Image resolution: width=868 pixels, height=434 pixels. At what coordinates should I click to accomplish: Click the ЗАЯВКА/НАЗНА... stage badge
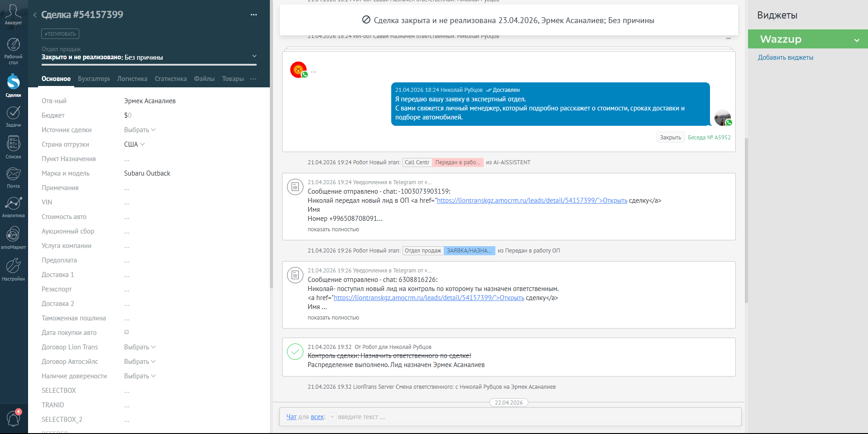tap(469, 251)
